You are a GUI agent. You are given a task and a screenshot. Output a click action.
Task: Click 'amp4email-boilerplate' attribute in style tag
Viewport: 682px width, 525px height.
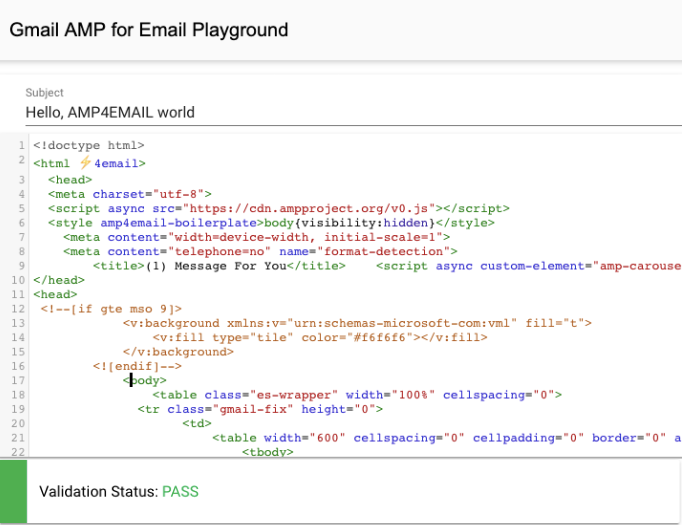pos(178,223)
